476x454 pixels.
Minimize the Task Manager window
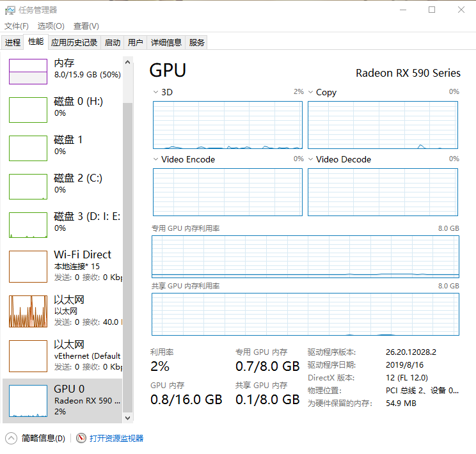(x=403, y=10)
